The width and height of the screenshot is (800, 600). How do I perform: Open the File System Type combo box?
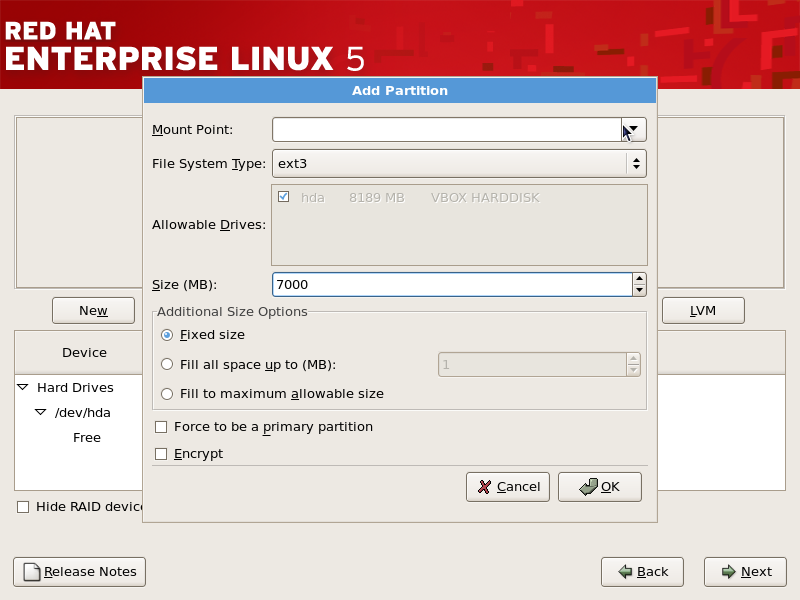[x=459, y=163]
